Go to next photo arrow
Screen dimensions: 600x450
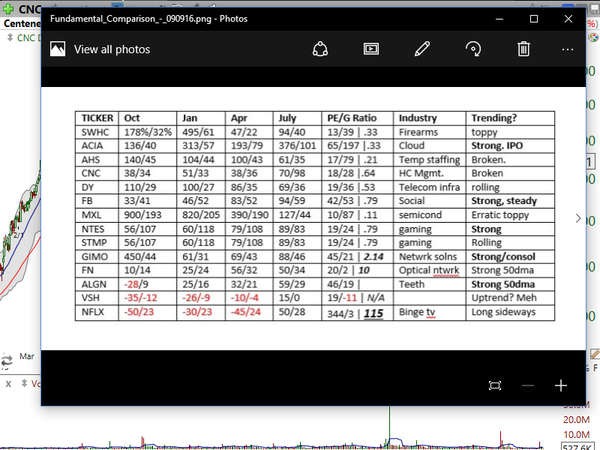(578, 218)
